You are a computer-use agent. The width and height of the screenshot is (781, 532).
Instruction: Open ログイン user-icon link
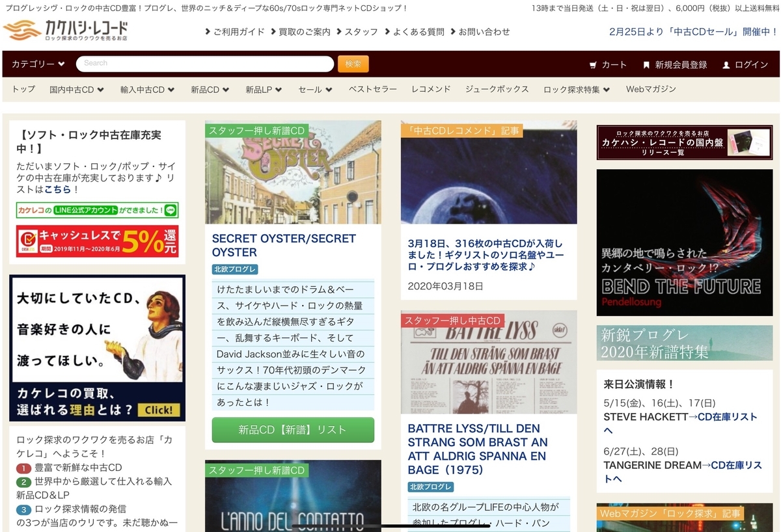(x=745, y=64)
